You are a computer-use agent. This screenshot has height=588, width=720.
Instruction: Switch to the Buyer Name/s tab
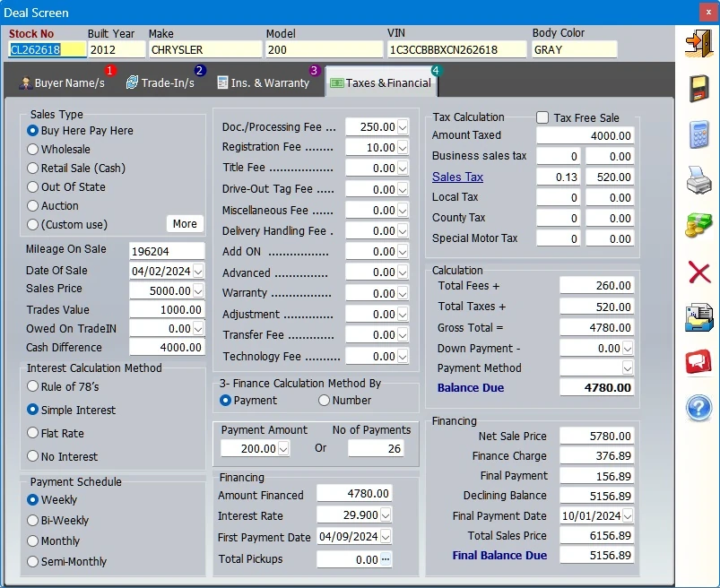pyautogui.click(x=63, y=83)
